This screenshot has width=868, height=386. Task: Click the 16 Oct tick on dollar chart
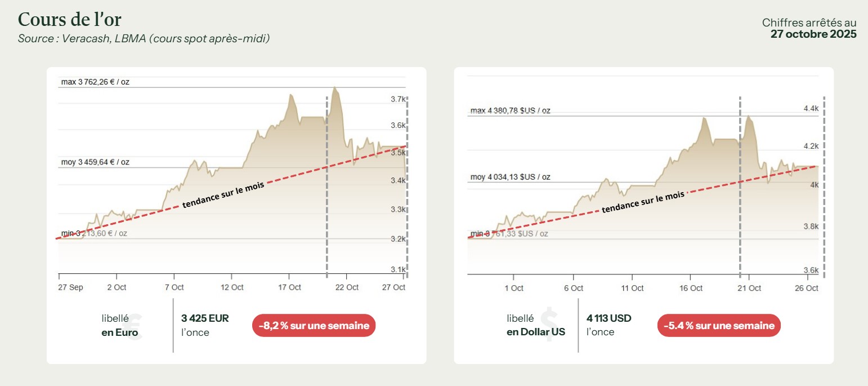click(x=691, y=288)
